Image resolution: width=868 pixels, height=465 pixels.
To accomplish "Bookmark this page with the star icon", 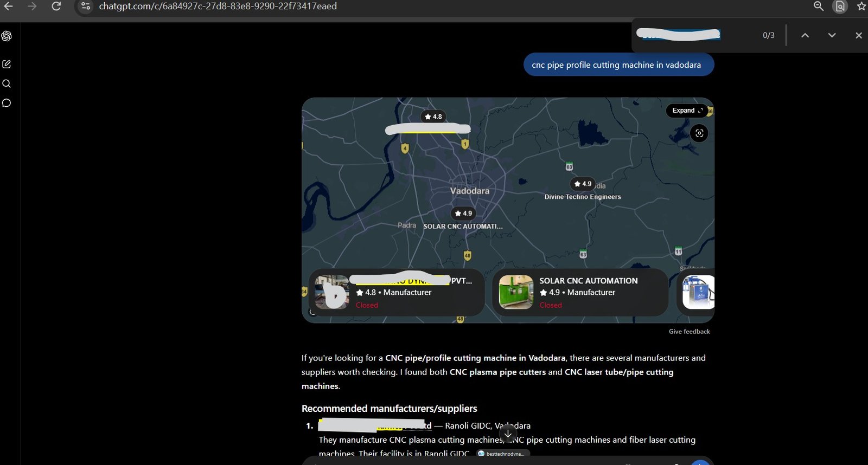I will pos(861,7).
